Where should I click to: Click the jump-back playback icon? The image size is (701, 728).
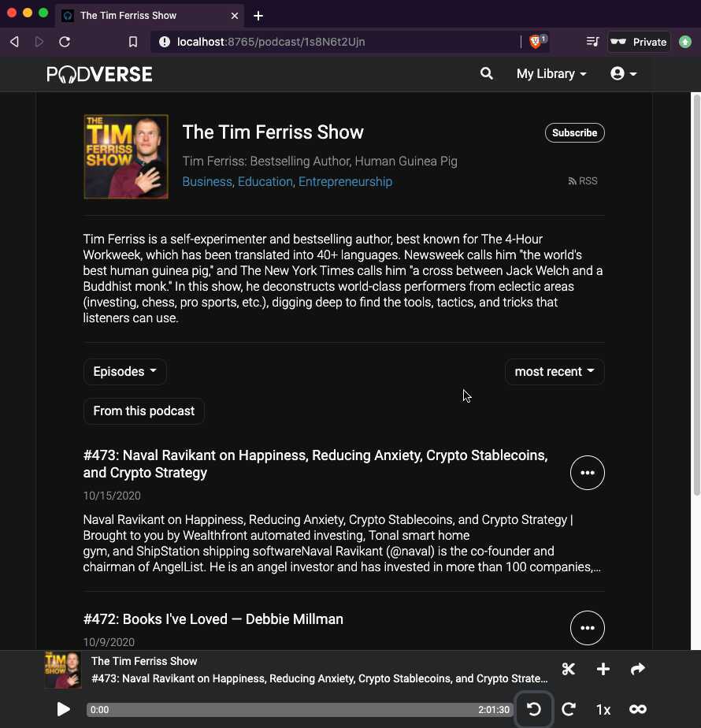[x=533, y=709]
